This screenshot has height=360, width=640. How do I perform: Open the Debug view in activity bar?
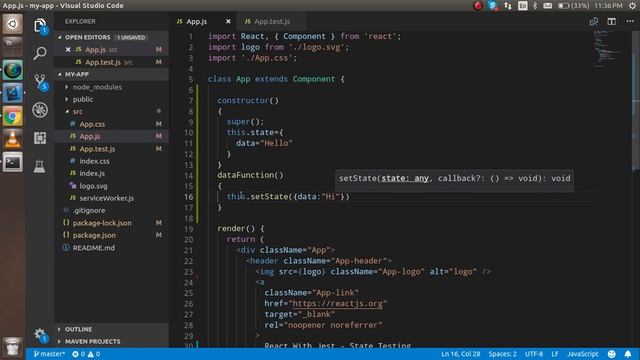[40, 110]
